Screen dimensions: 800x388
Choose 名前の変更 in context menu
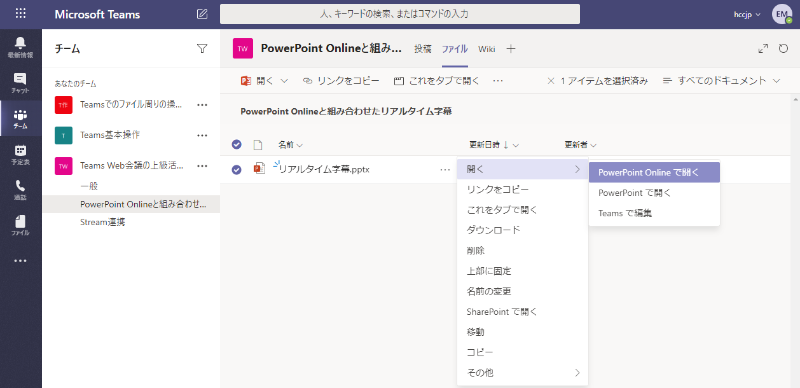tap(522, 291)
